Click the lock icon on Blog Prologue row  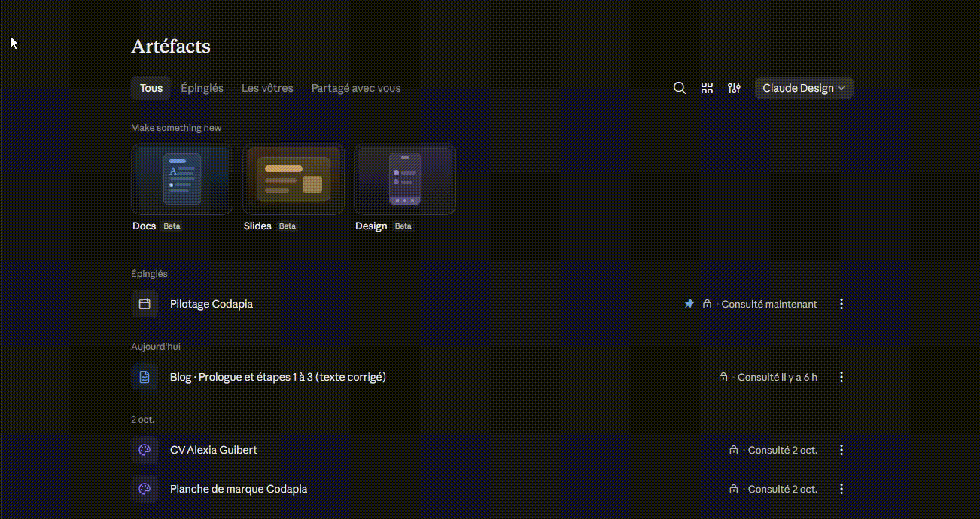723,377
